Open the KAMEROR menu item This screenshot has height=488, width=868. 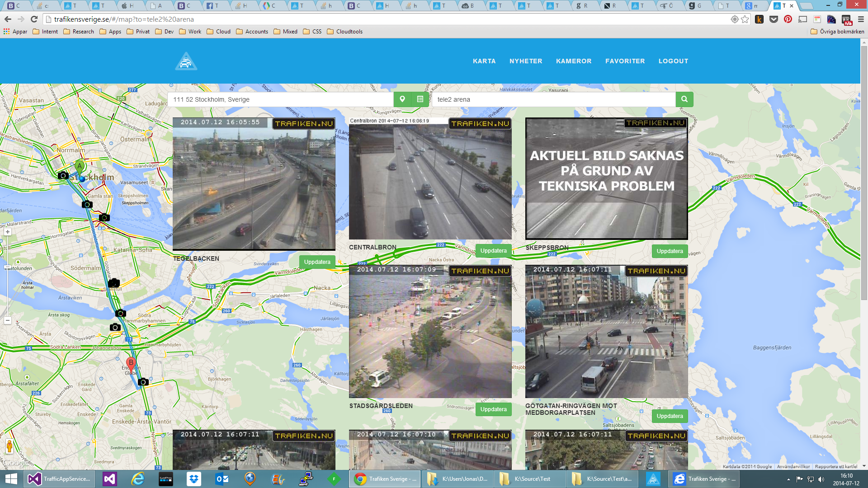[573, 61]
